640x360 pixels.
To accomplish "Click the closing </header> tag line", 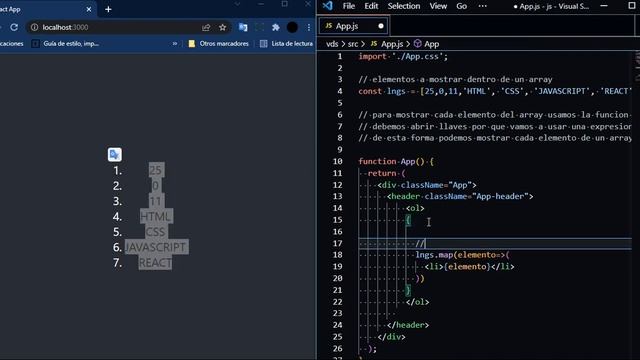I will 408,325.
